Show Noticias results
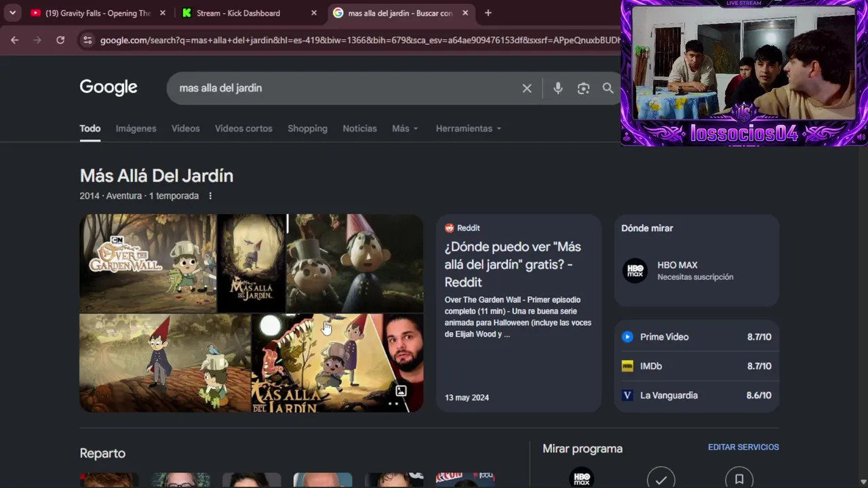Viewport: 868px width, 488px height. click(359, 128)
